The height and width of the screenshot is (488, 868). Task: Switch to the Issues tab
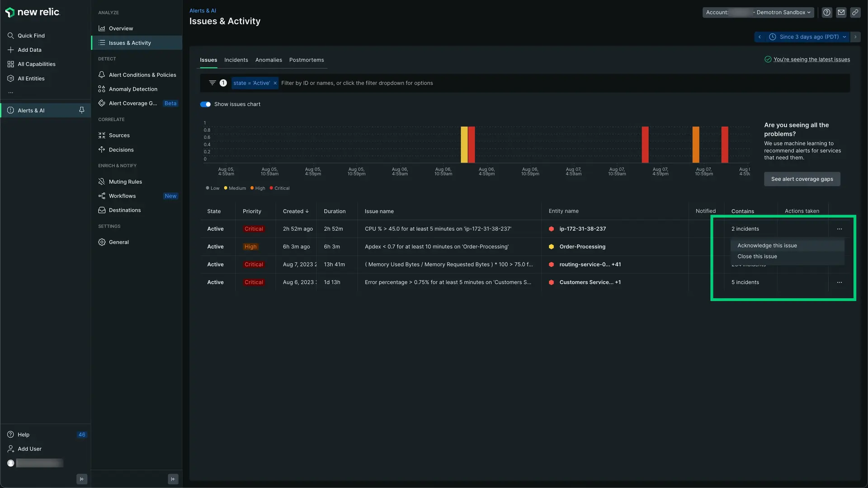(208, 60)
